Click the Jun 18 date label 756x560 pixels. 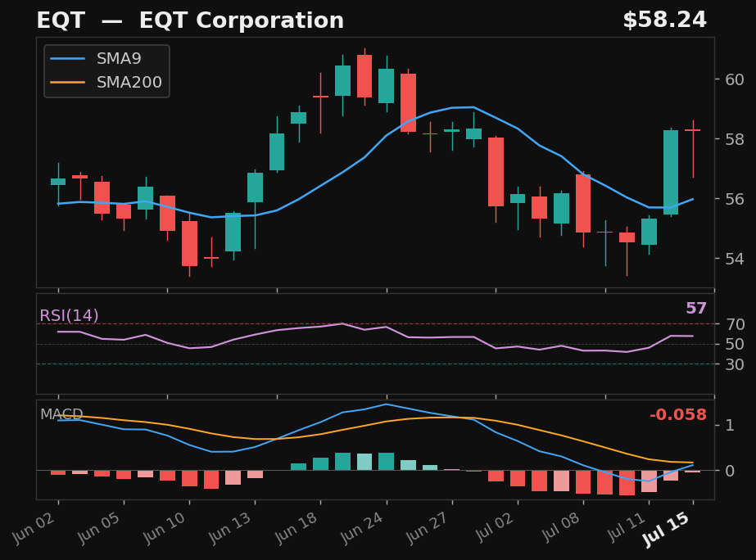coord(296,528)
